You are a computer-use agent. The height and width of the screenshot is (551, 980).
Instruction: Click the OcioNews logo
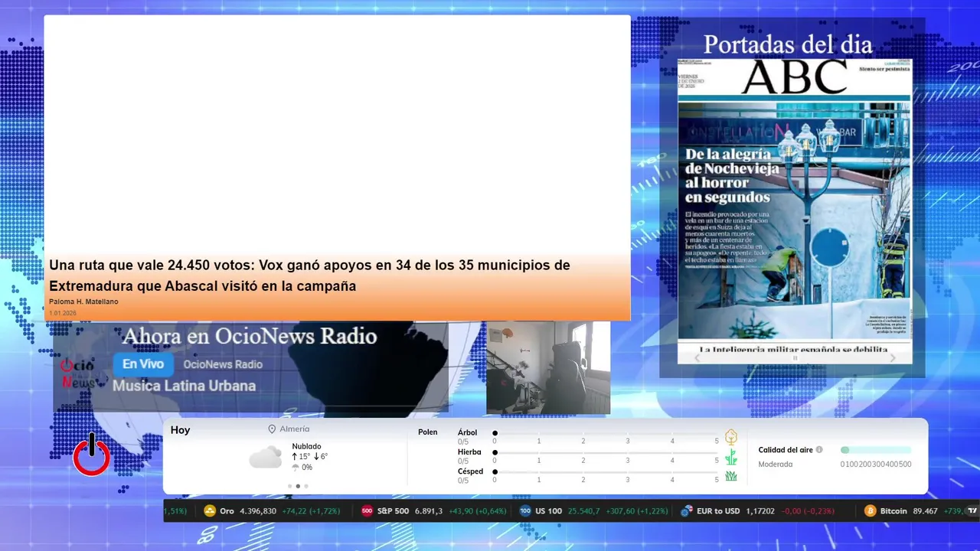click(x=78, y=373)
